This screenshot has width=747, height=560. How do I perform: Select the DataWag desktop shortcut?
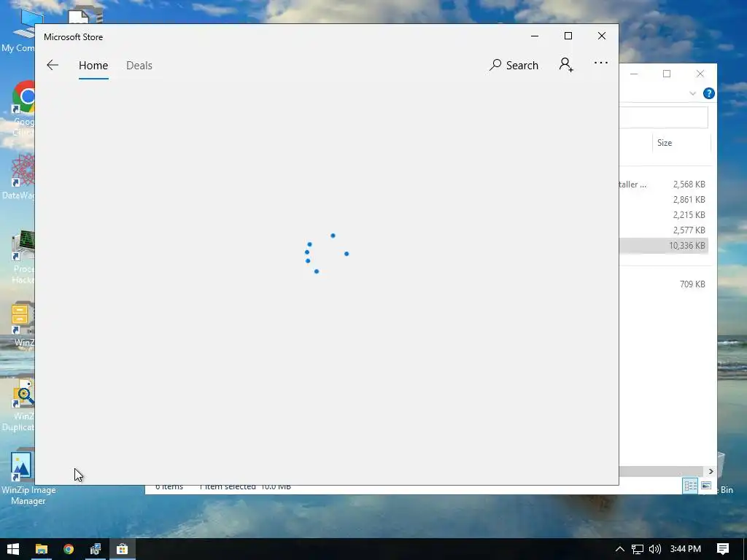19,176
